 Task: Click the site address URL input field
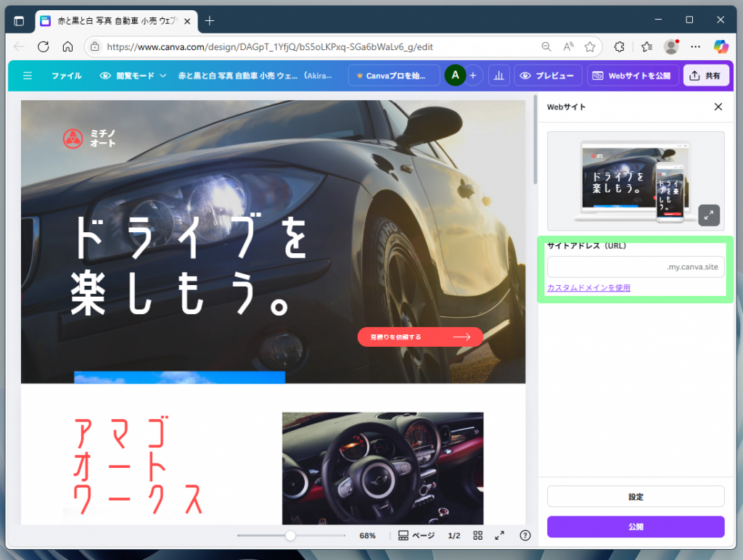(635, 267)
